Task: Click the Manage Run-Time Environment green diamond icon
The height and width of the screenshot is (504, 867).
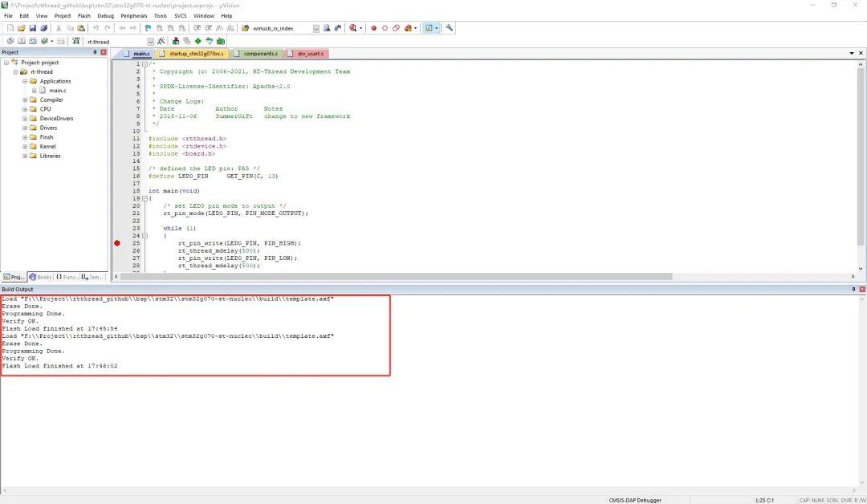Action: tap(198, 42)
